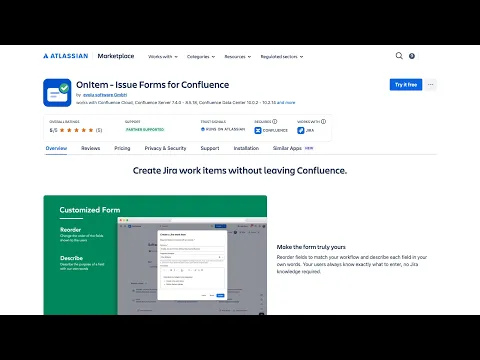Click the 'and more' compatibility link
Image resolution: width=480 pixels, height=360 pixels.
[286, 103]
